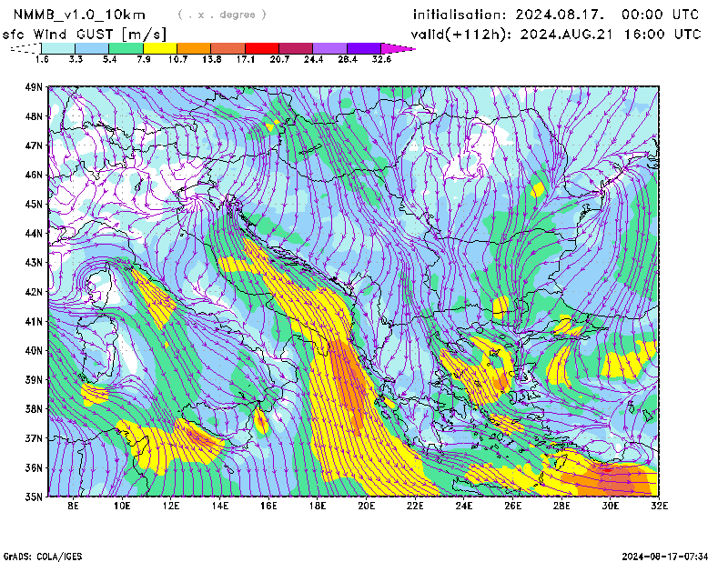Click the 32E longitude axis label
The image size is (728, 562).
(658, 505)
